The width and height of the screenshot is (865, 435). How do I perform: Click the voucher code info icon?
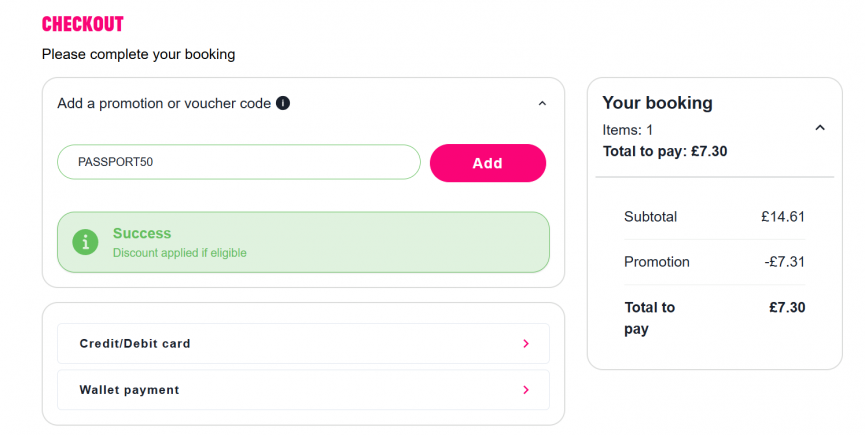click(283, 103)
